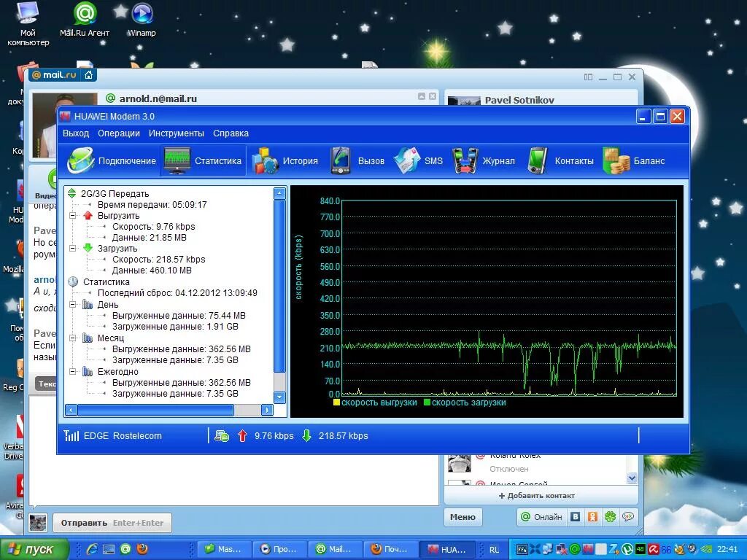Open Winamp desktop shortcut
Viewport: 747px width, 560px height.
click(x=142, y=19)
